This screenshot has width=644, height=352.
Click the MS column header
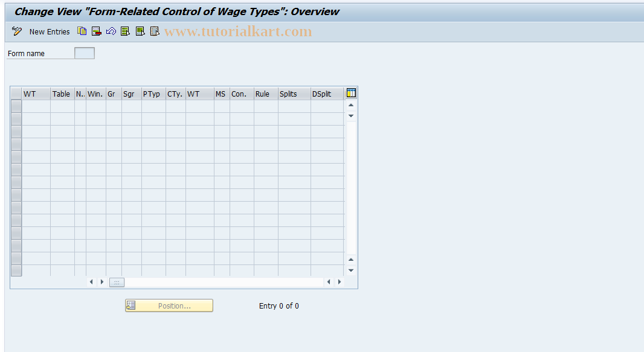[x=222, y=94]
